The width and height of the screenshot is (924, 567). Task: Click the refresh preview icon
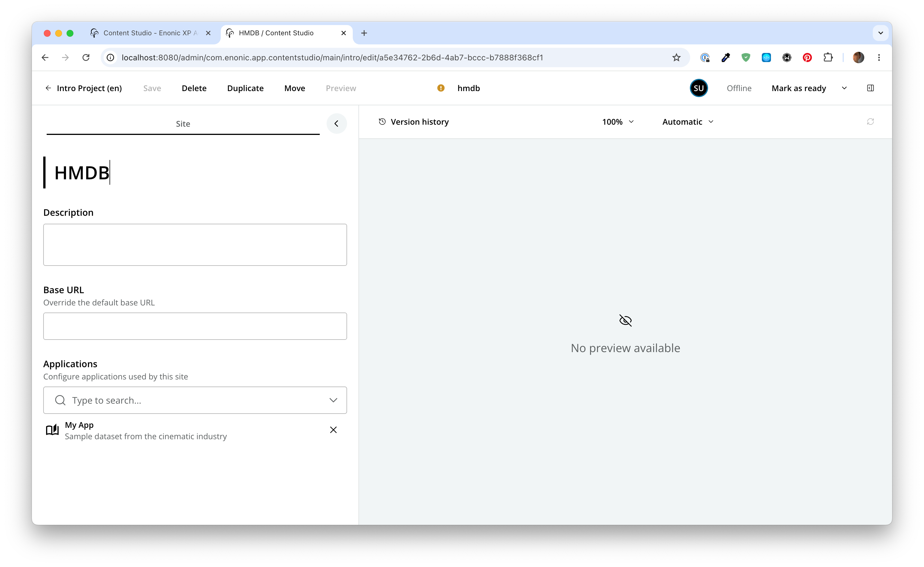coord(870,122)
